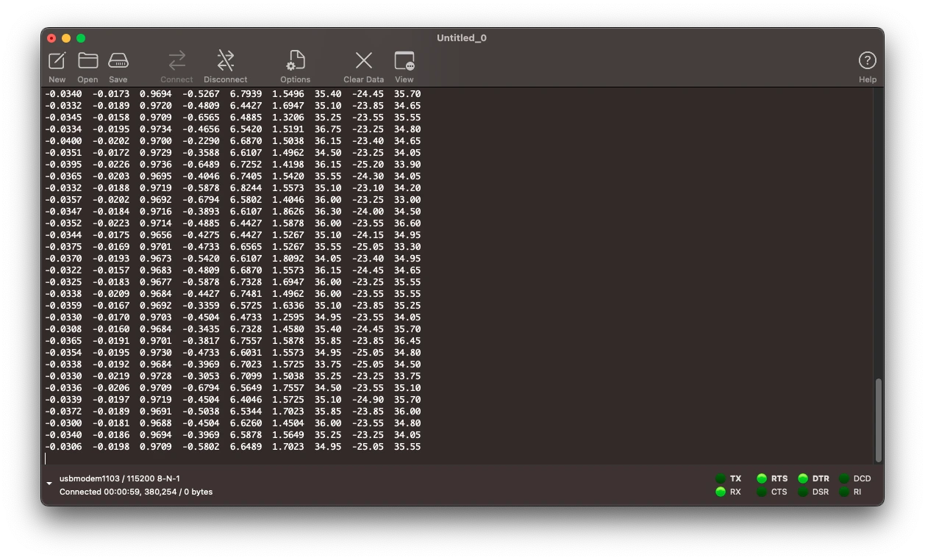The image size is (925, 560).
Task: Toggle the DTR signal indicator
Action: click(803, 478)
